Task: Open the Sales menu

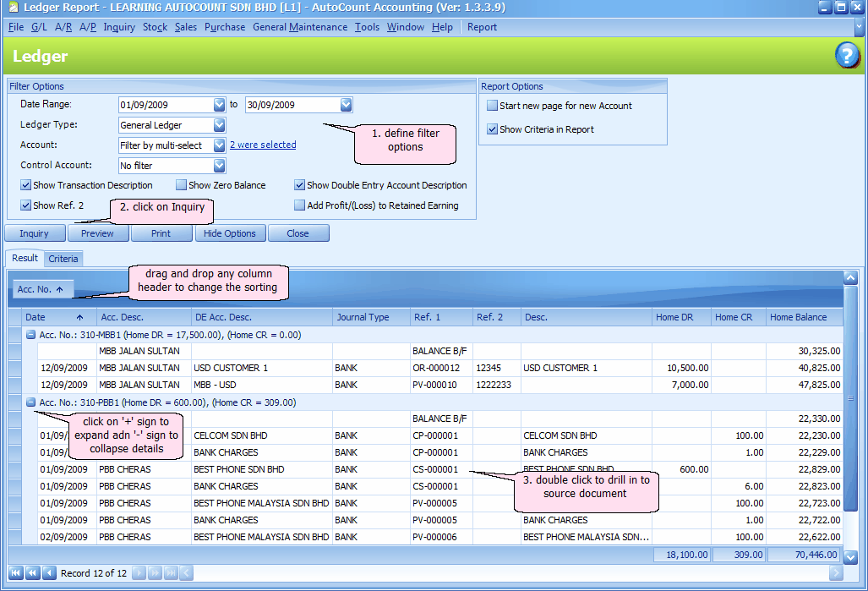Action: point(186,27)
